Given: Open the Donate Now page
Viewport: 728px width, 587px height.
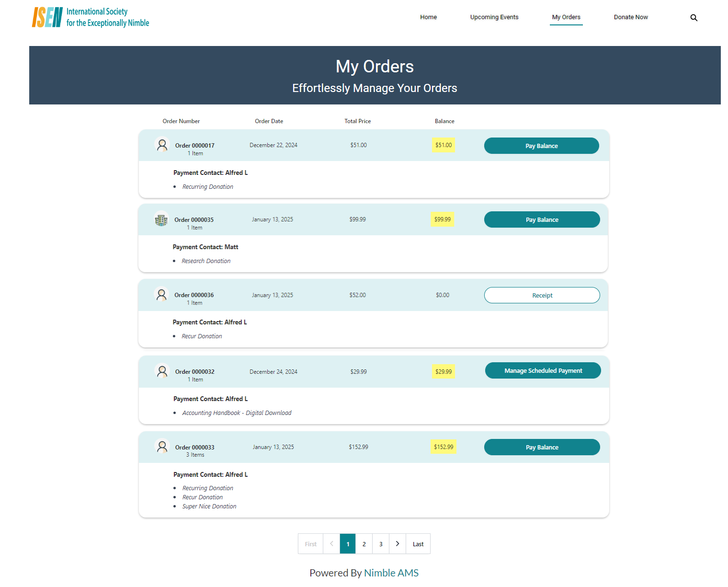Looking at the screenshot, I should pos(630,17).
